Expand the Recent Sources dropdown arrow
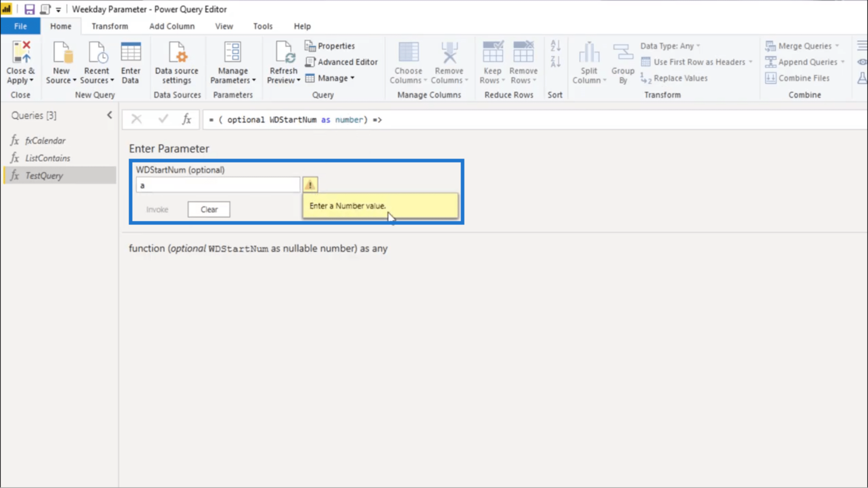868x488 pixels. pyautogui.click(x=112, y=81)
